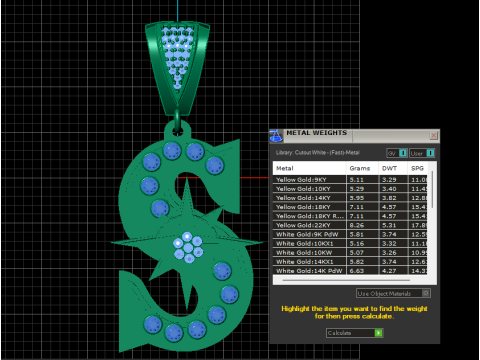This screenshot has width=480, height=360.
Task: Select the Yellow Gold:9KY row
Action: 350,180
